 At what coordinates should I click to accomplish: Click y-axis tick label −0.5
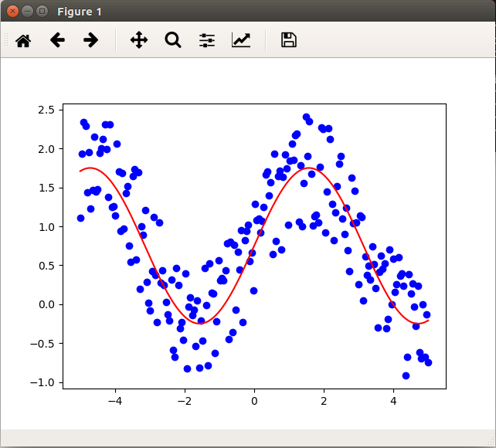[x=42, y=344]
